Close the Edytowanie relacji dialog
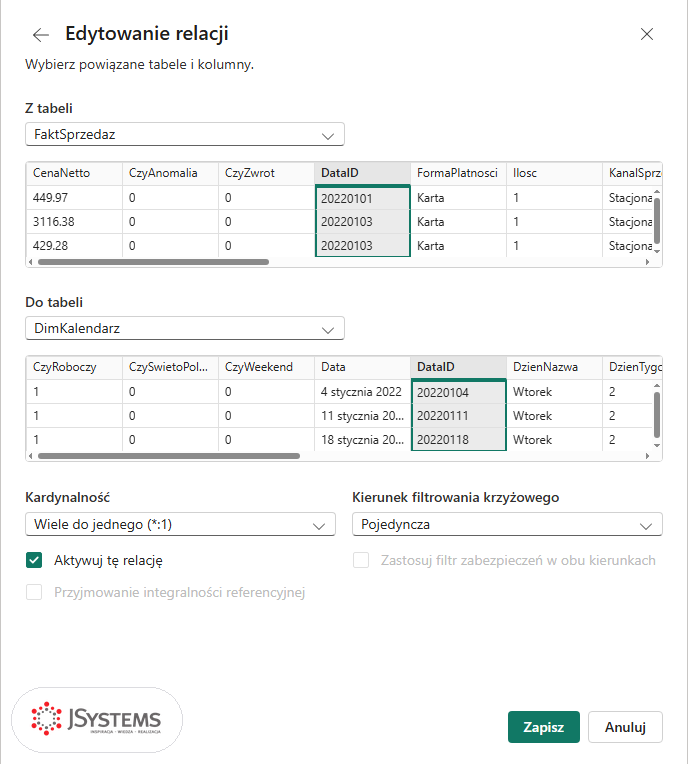The width and height of the screenshot is (688, 764). [x=647, y=34]
